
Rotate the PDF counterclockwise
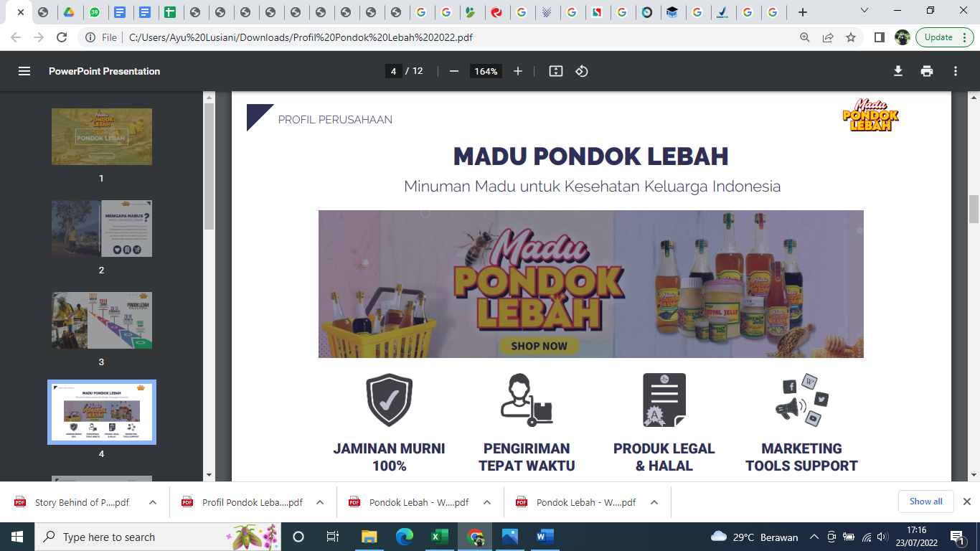point(582,71)
